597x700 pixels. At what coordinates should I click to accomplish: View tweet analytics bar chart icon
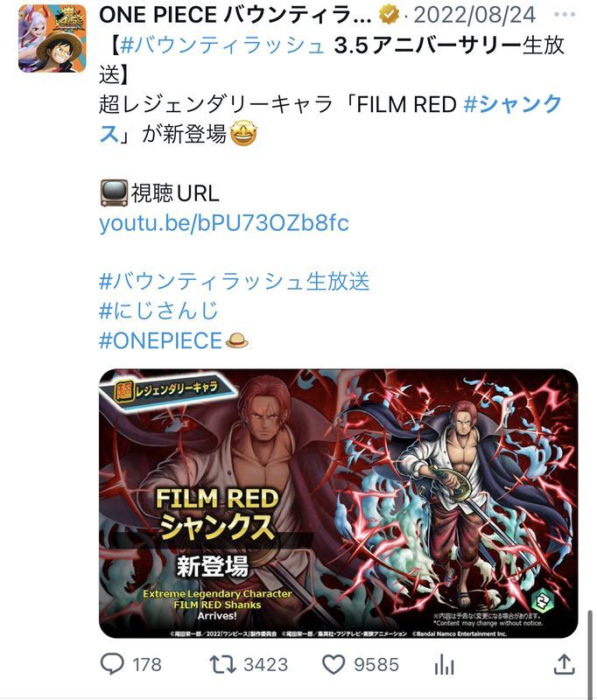click(445, 664)
